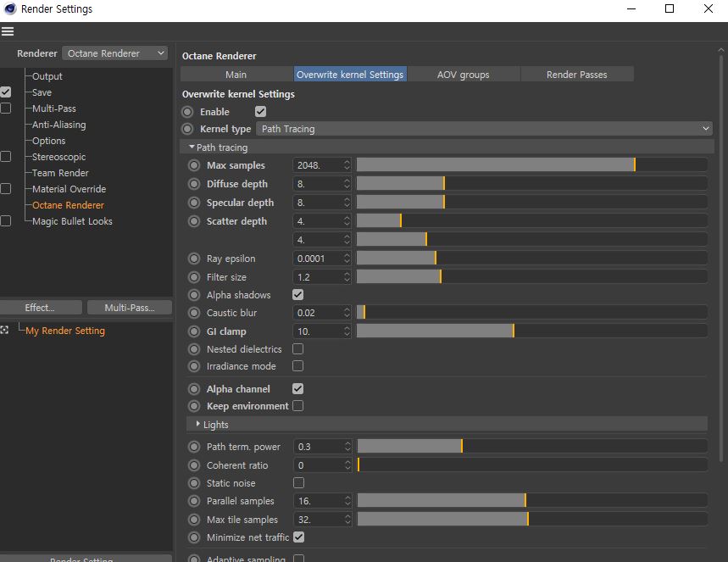Click the GI clamp slider bar
The image size is (728, 562).
tap(532, 331)
